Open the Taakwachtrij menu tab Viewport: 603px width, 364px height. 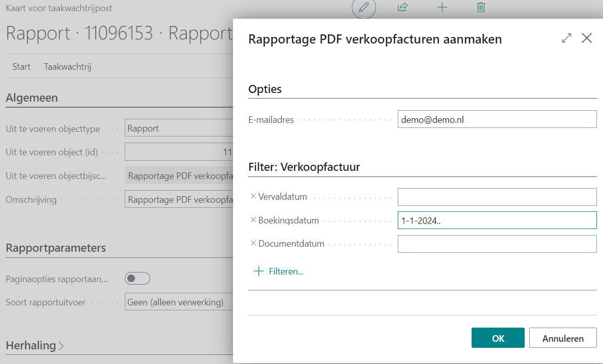click(x=67, y=67)
